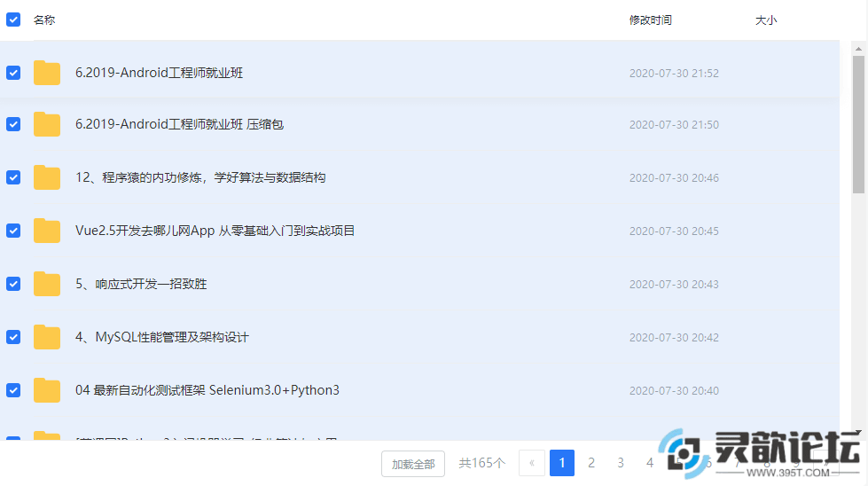Uncheck the 6.2019-Android工程师就业班 folder checkbox

[x=13, y=73]
